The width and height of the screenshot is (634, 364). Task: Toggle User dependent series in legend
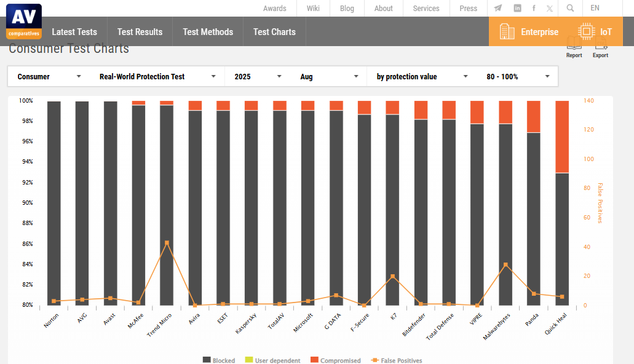coord(272,360)
